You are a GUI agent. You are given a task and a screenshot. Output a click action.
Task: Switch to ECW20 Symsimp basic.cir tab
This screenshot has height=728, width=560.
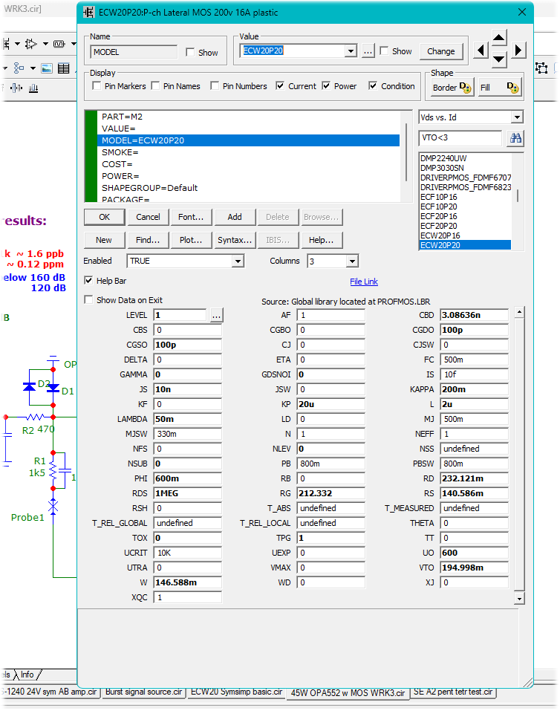pyautogui.click(x=236, y=692)
